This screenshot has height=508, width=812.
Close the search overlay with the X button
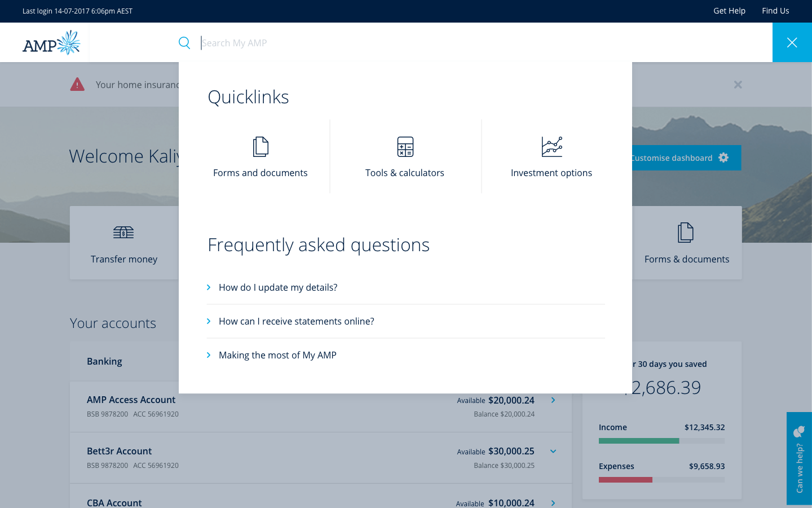pos(792,42)
